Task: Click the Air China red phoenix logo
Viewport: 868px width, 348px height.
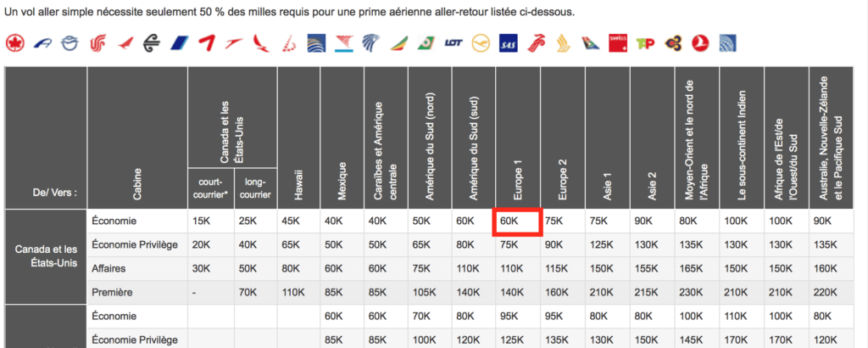Action: (97, 42)
